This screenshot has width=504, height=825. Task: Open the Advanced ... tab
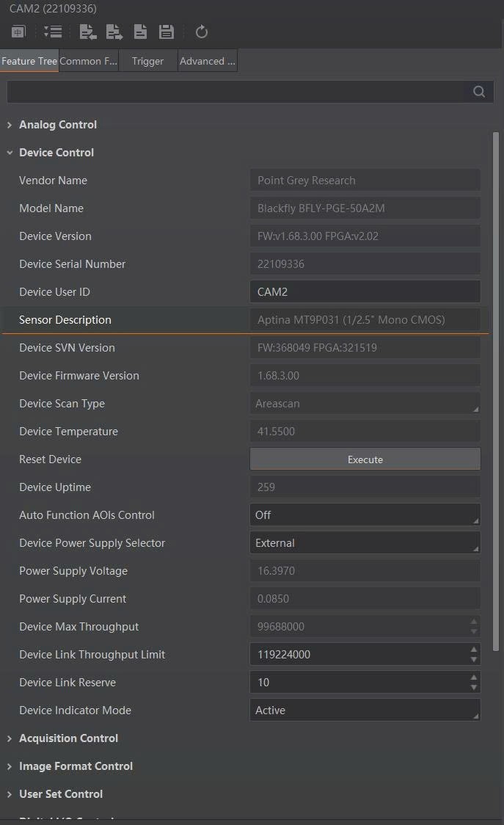[x=208, y=61]
